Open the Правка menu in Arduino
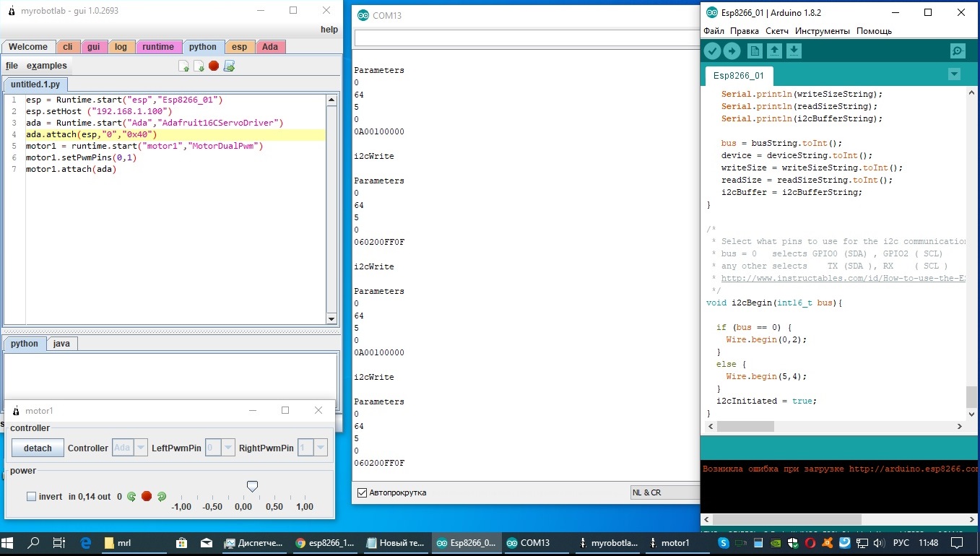Viewport: 980px width, 556px height. 744,31
